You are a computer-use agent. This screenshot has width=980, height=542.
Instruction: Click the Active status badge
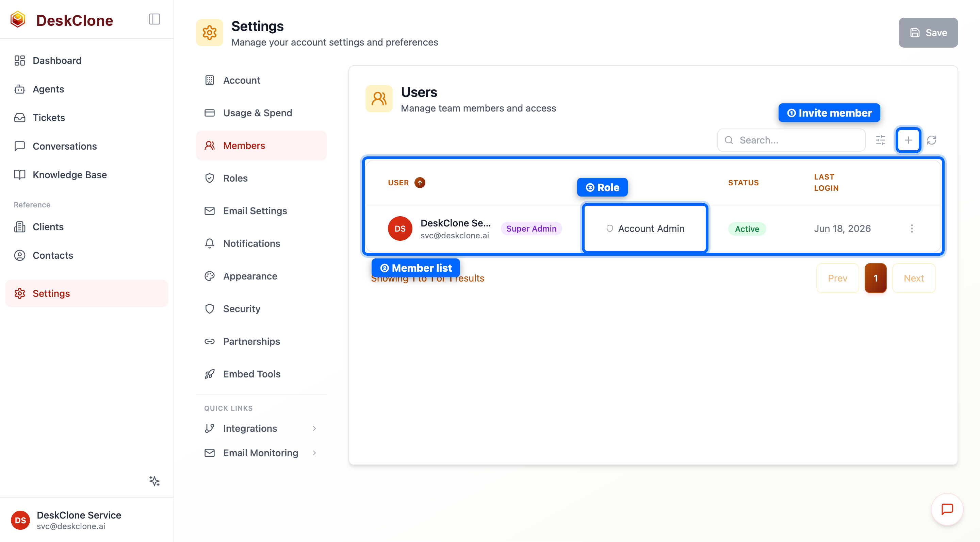(747, 229)
